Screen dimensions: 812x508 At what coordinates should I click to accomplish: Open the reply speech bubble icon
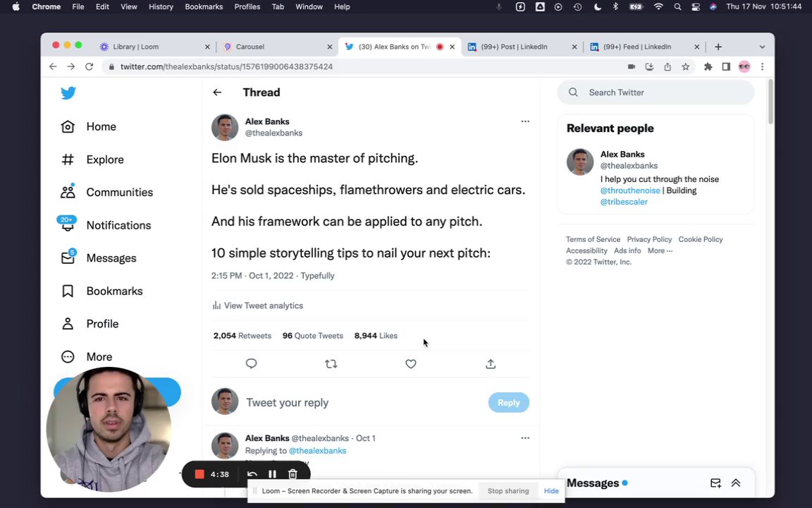coord(251,364)
